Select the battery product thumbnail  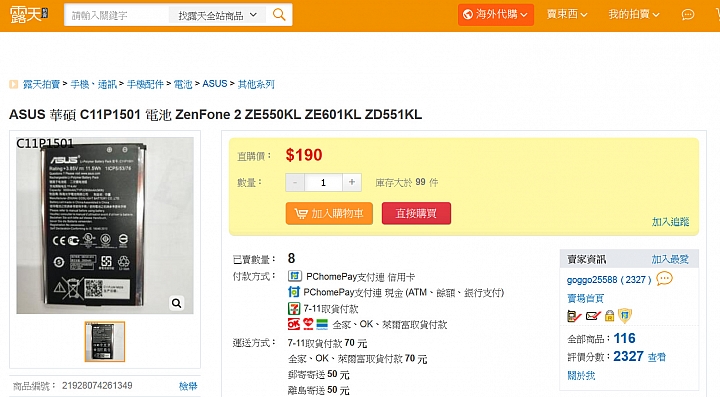(x=105, y=341)
